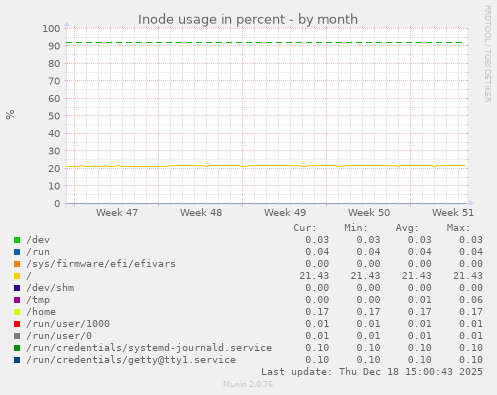Click the 'Max:' column header
497x395 pixels.
[459, 228]
